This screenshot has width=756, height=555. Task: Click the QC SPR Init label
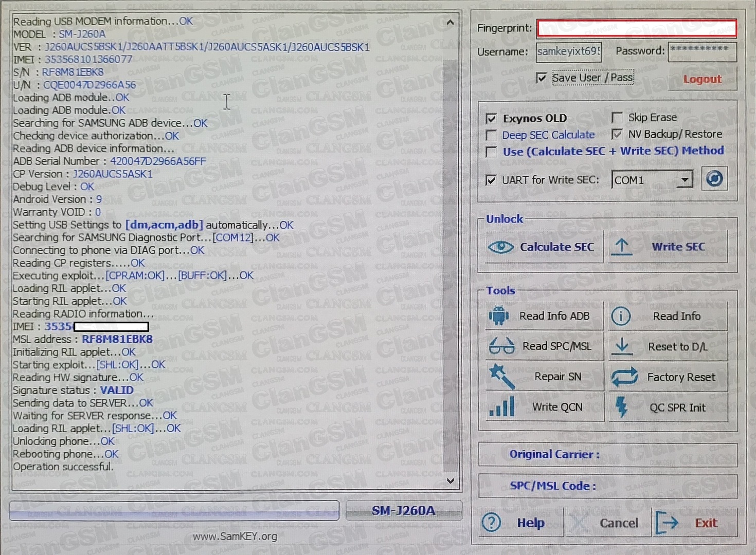click(x=677, y=408)
